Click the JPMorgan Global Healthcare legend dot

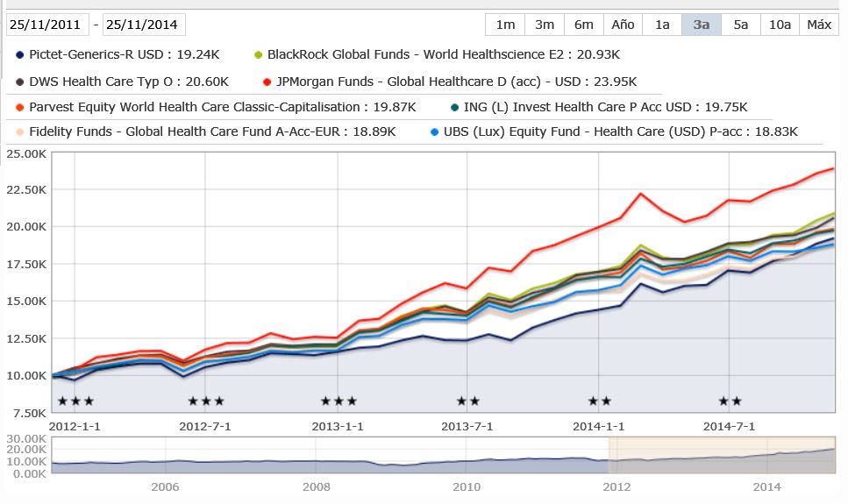pyautogui.click(x=265, y=82)
